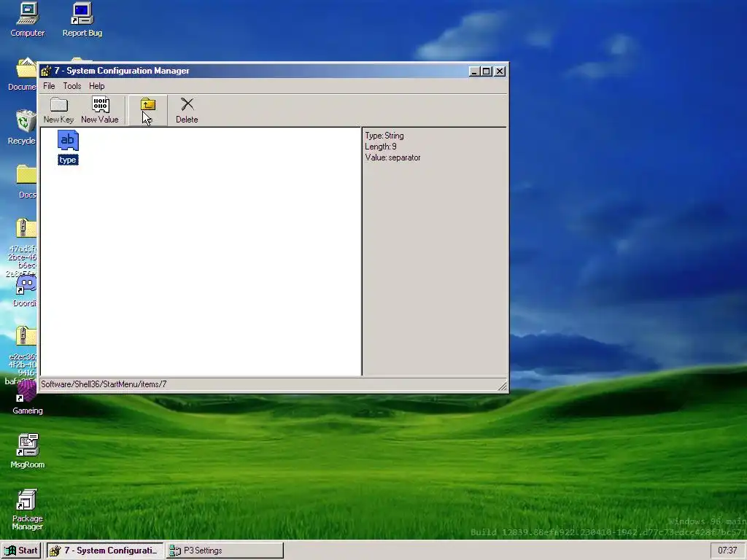The width and height of the screenshot is (747, 560).
Task: Click the System Configuration Manager title bar icon
Action: pyautogui.click(x=46, y=71)
